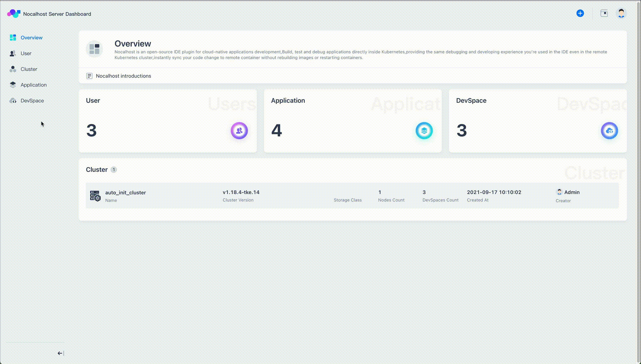Click the Cluster sidebar icon
This screenshot has width=641, height=364.
coord(13,69)
